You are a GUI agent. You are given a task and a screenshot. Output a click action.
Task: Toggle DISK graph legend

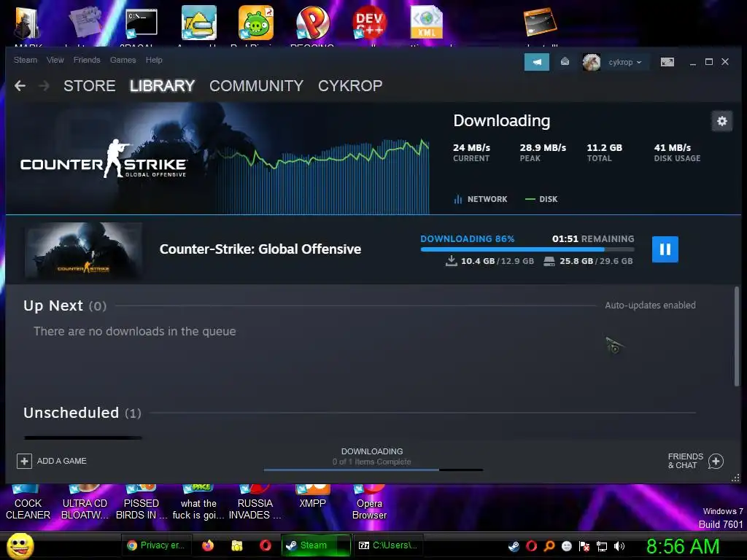pos(541,199)
